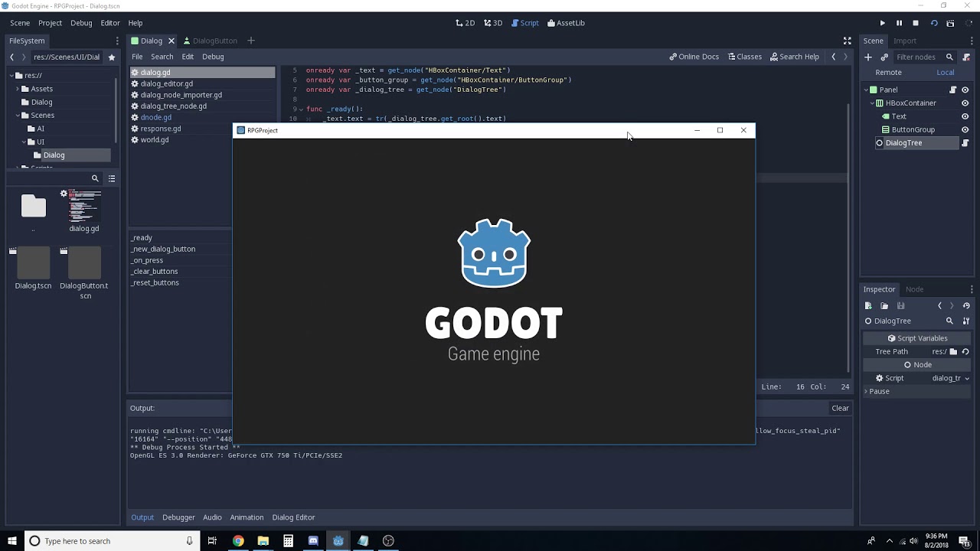980x551 pixels.
Task: Go to previous object in Inspector history
Action: tap(939, 306)
